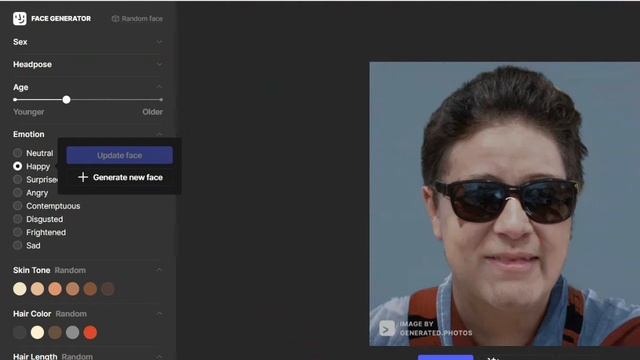Click the Generated Photos watermark logo icon
Image resolution: width=640 pixels, height=360 pixels.
pos(387,329)
